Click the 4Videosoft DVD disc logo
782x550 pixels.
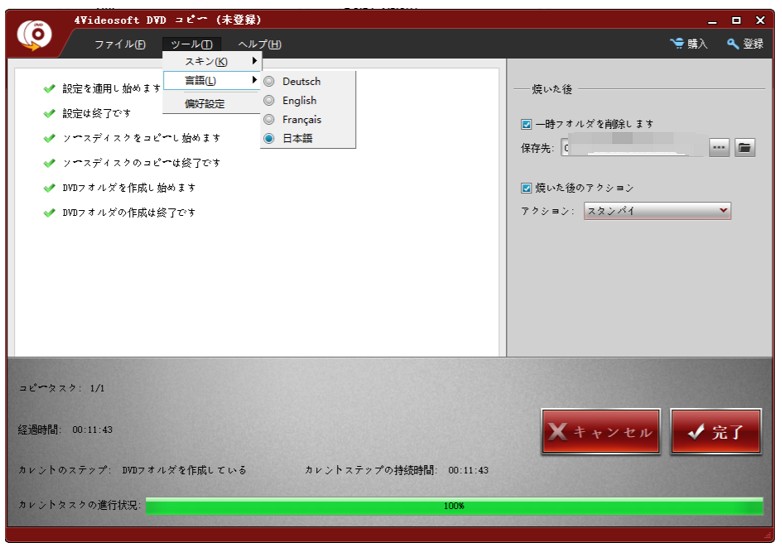point(34,34)
